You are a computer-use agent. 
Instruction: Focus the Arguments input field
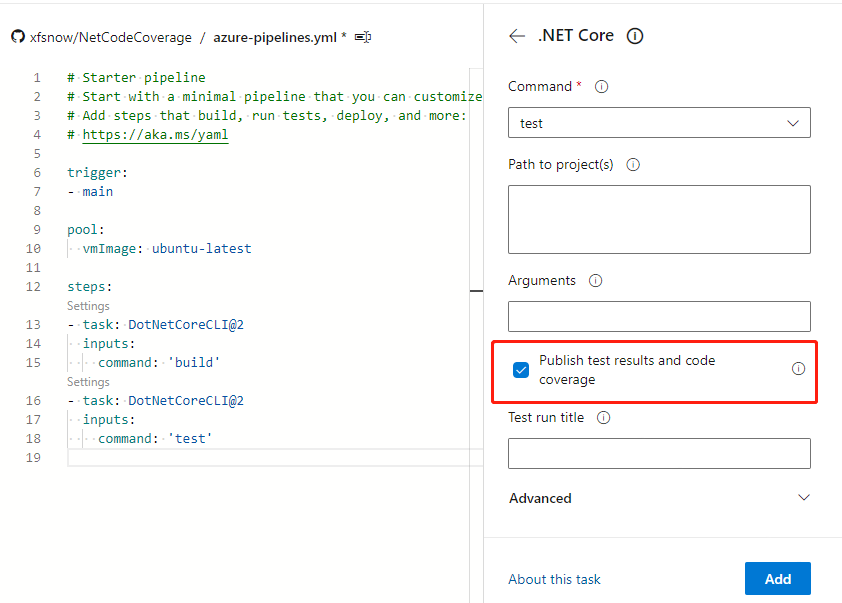[x=659, y=316]
